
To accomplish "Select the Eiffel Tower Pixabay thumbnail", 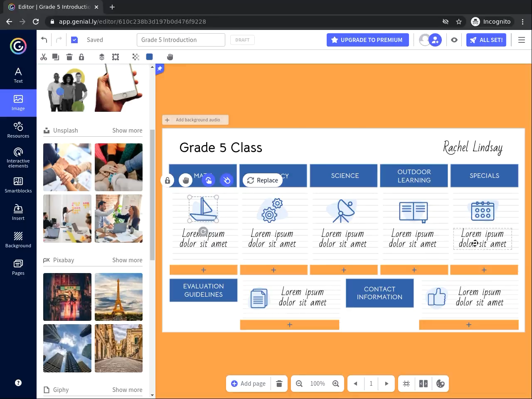I will click(118, 297).
